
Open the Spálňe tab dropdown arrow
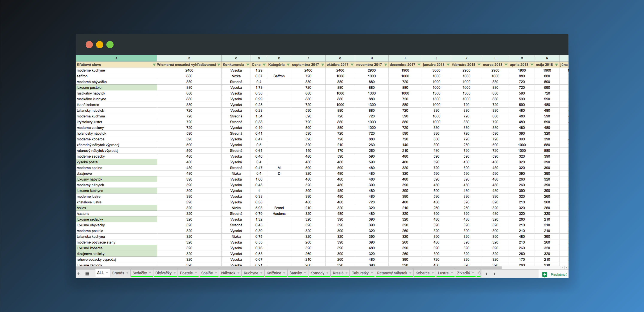216,273
